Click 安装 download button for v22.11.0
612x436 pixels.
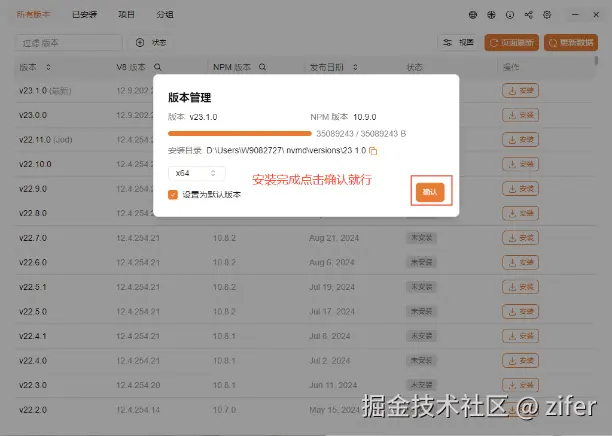click(520, 140)
